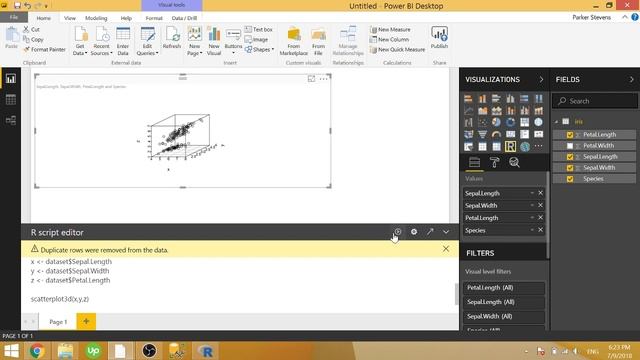
Task: Check the Petal.Width field checkbox
Action: point(570,146)
